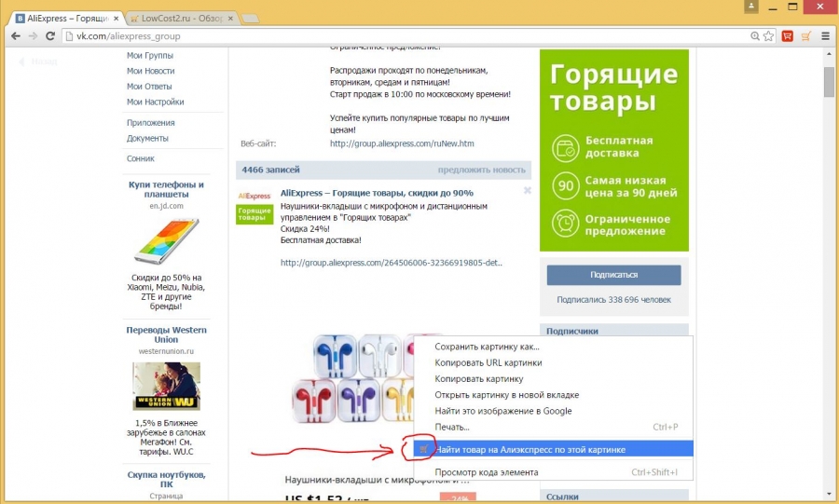Open the group.aliexpress.com/ruNew.htm website link
839x504 pixels.
pos(402,143)
